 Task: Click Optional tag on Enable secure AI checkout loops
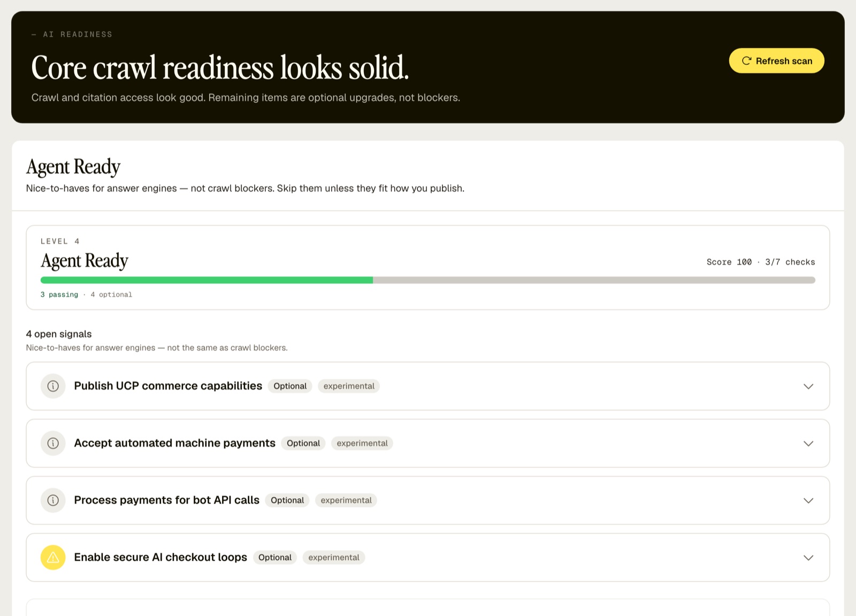[275, 557]
